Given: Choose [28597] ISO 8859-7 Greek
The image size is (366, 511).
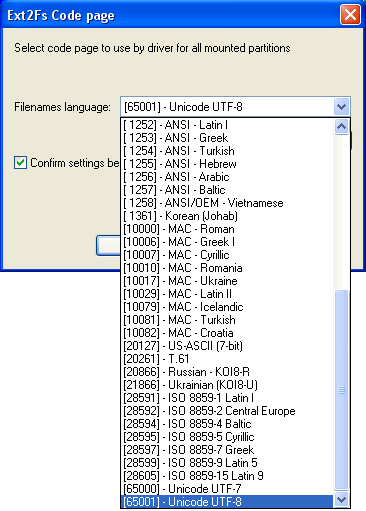Looking at the screenshot, I should click(227, 450).
